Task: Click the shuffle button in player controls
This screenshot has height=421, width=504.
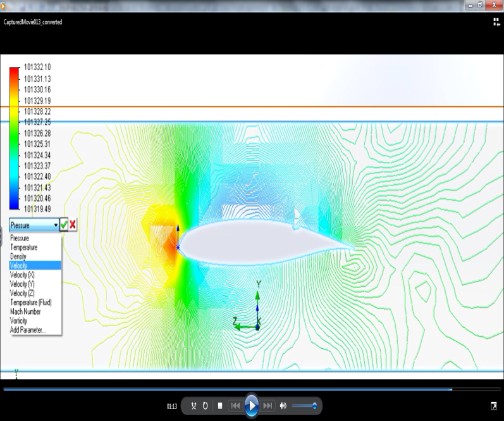Action: coord(194,406)
